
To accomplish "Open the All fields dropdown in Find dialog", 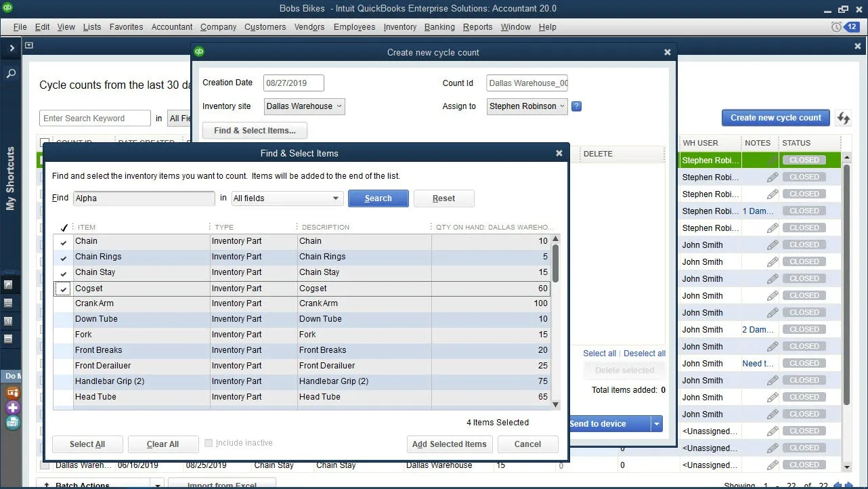I will pyautogui.click(x=286, y=198).
